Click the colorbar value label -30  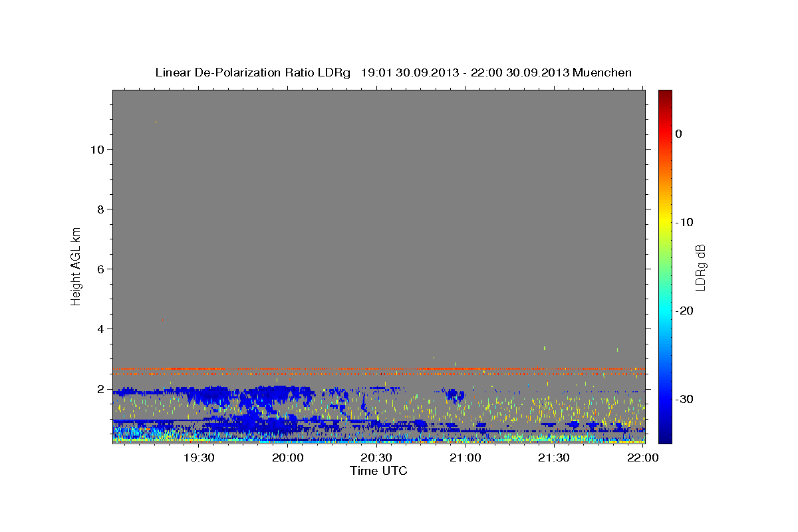point(684,399)
